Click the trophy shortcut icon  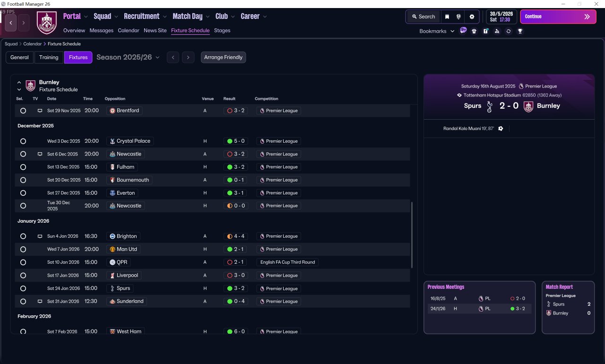pos(520,31)
